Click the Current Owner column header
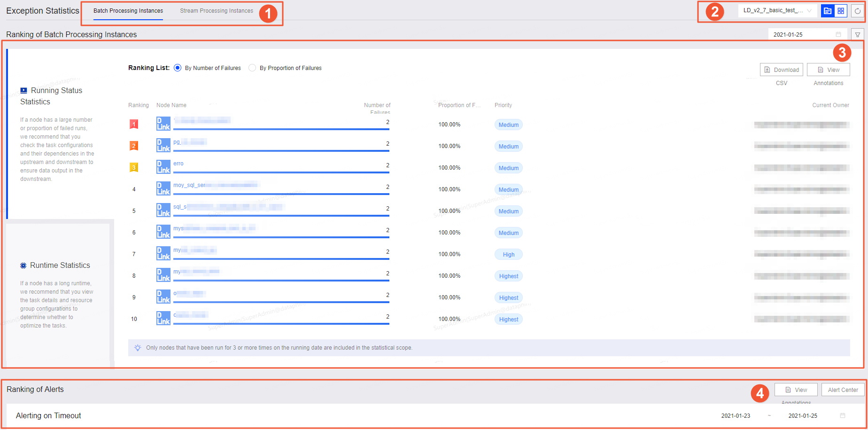This screenshot has width=868, height=430. [x=830, y=105]
